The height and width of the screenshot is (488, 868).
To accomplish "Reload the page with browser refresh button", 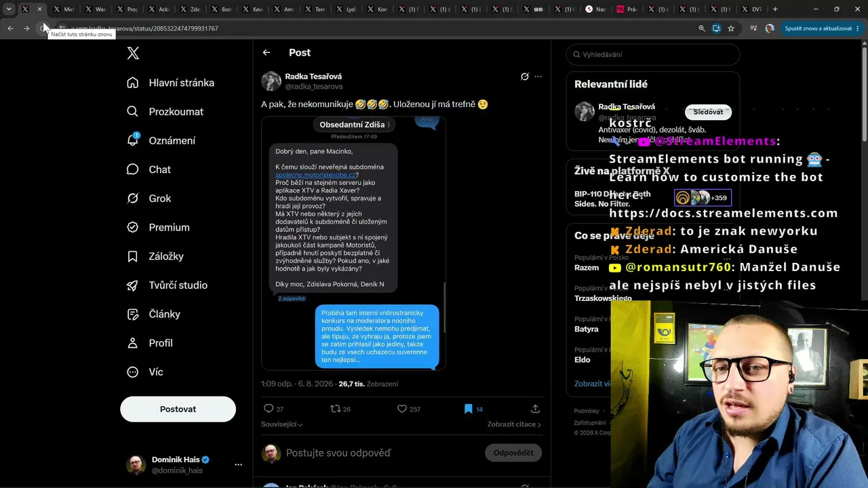I will point(43,28).
